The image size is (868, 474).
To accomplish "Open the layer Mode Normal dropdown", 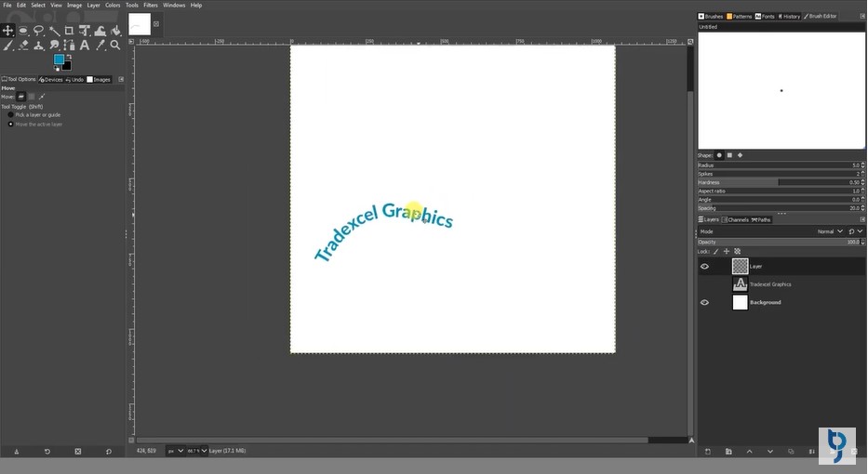I will (830, 231).
